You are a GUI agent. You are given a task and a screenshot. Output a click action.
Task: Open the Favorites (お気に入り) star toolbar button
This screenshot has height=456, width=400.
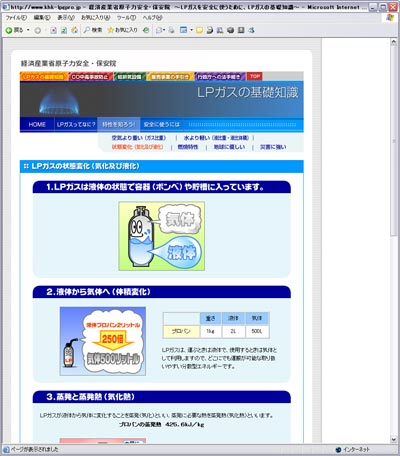(122, 30)
